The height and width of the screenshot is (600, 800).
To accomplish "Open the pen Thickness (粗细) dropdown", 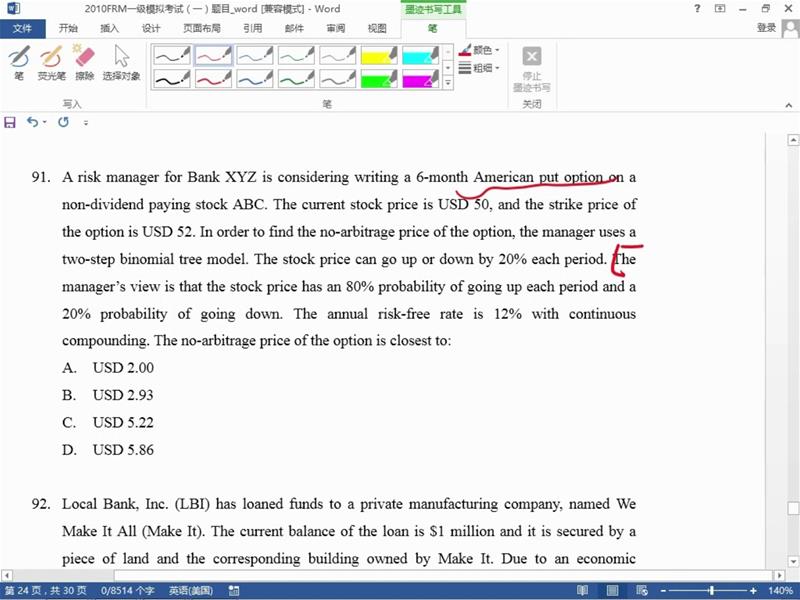I will (x=480, y=68).
